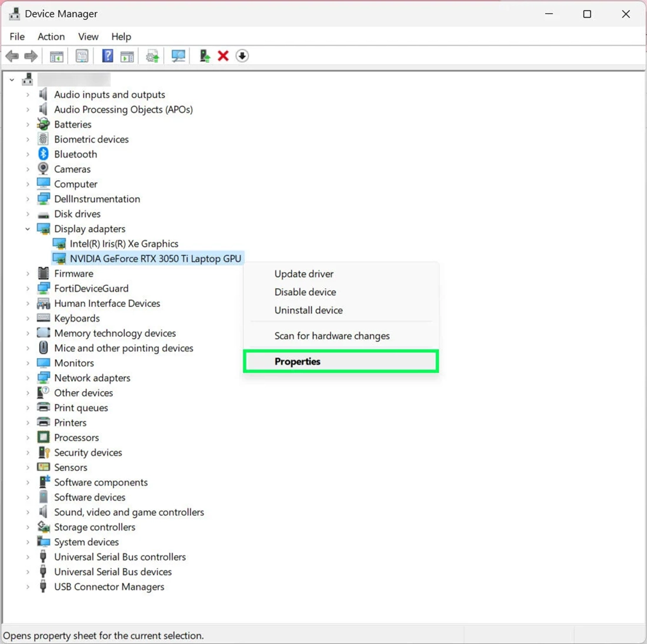This screenshot has height=644, width=647.
Task: Click the Disable device context menu option
Action: pos(305,292)
